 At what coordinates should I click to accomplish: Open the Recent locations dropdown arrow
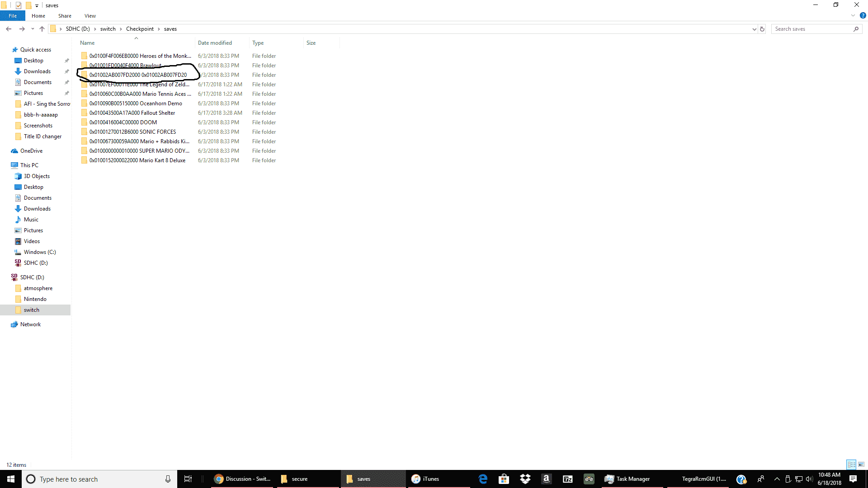pyautogui.click(x=33, y=29)
